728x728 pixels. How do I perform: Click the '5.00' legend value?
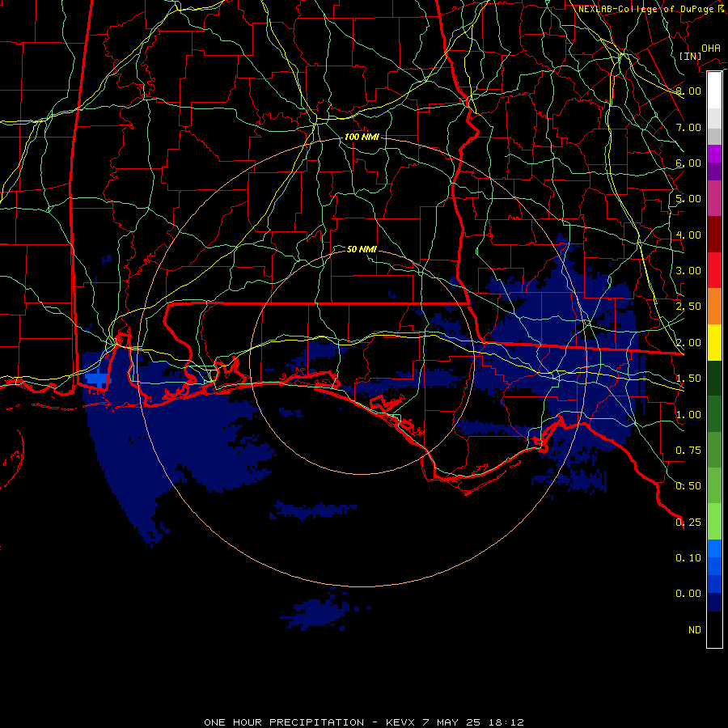[x=688, y=199]
